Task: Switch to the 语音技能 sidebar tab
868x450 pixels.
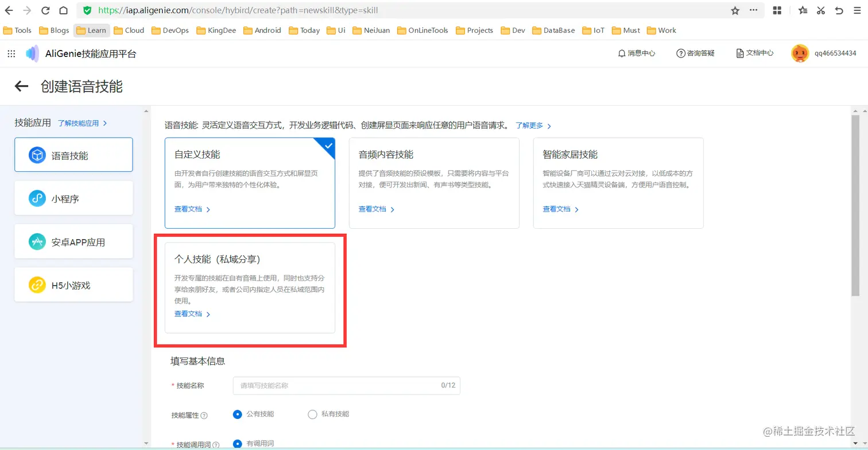Action: pos(73,155)
